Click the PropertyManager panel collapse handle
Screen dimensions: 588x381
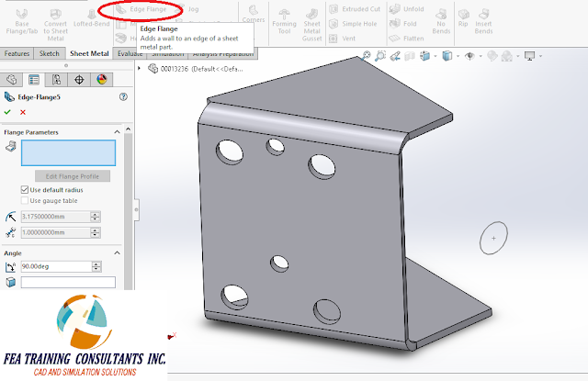coord(137,210)
